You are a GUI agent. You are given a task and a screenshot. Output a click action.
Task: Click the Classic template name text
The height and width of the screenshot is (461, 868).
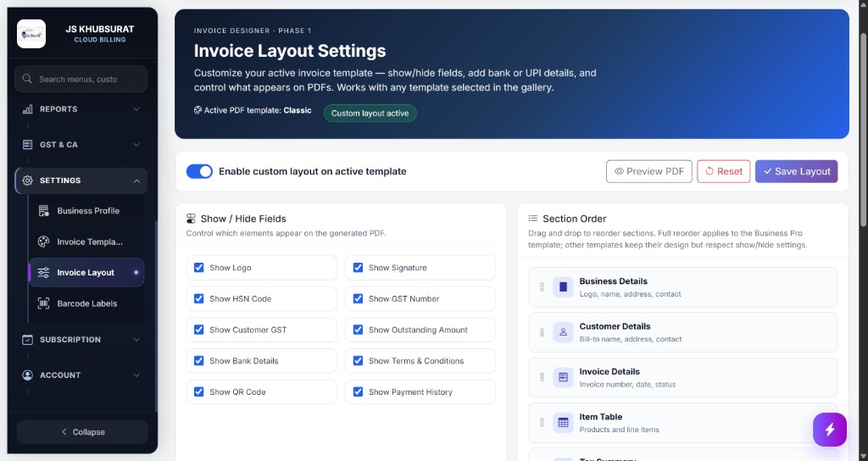pyautogui.click(x=298, y=110)
